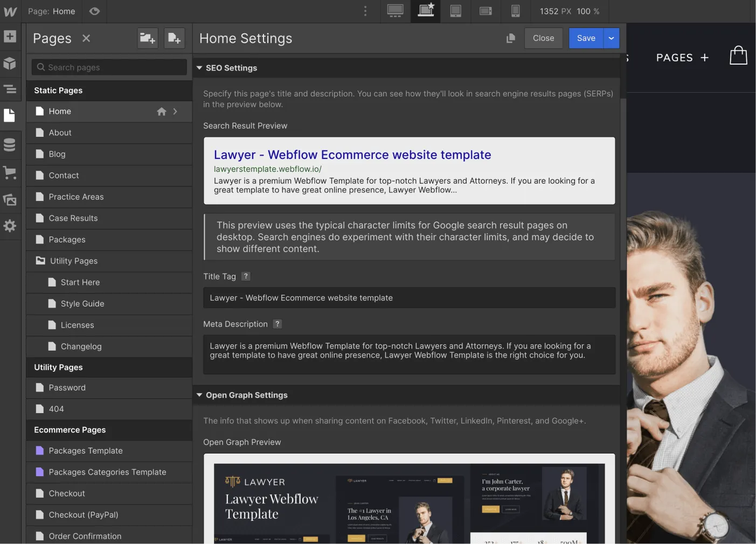Open project Settings gear icon
This screenshot has width=756, height=544.
(x=10, y=226)
